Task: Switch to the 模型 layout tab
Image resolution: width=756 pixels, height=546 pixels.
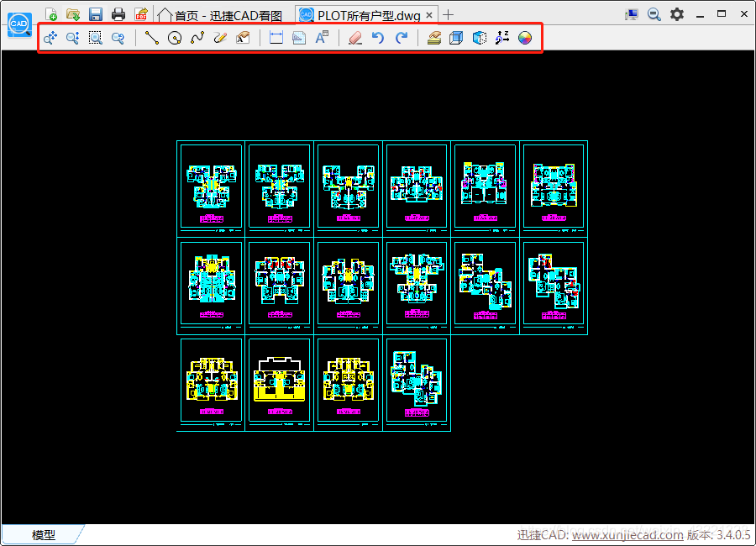Action: pyautogui.click(x=44, y=534)
